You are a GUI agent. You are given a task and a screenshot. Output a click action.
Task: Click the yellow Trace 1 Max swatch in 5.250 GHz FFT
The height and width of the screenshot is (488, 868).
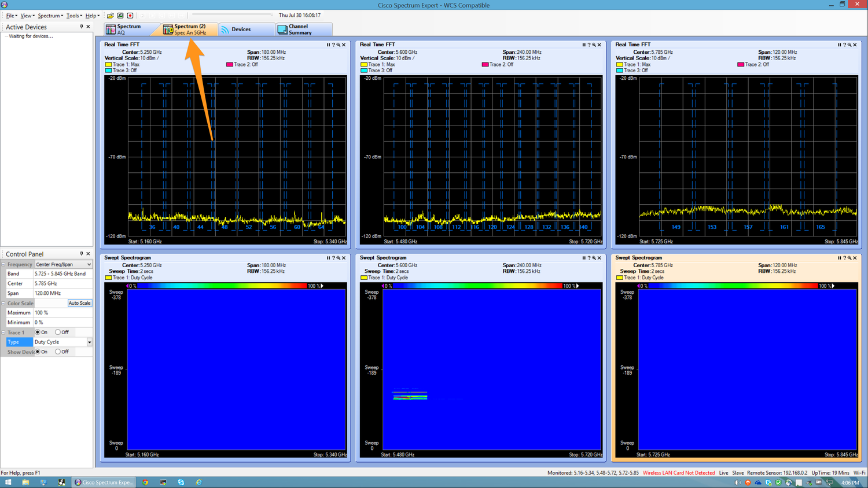pyautogui.click(x=108, y=65)
